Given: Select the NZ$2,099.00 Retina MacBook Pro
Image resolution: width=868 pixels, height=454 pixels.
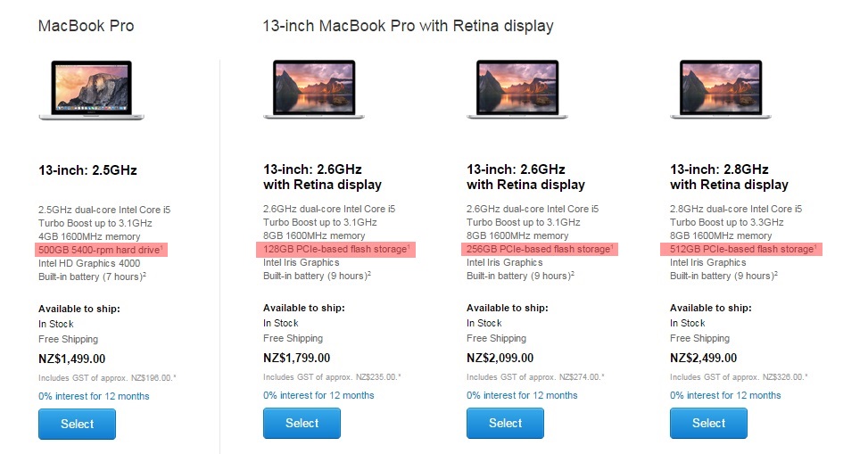Looking at the screenshot, I should pos(505,424).
